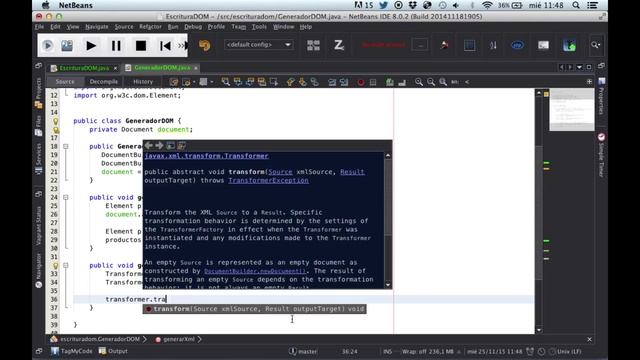This screenshot has height=360, width=640.
Task: Open the File menu
Action: (x=39, y=27)
